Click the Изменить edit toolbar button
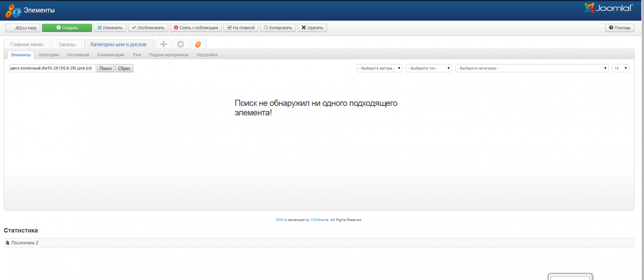Screen dimensions: 644x280 [110, 28]
